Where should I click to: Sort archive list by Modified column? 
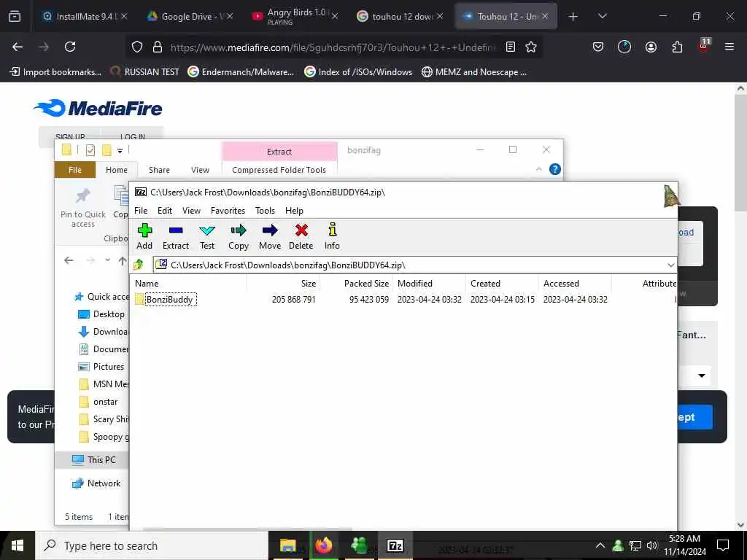(429, 284)
